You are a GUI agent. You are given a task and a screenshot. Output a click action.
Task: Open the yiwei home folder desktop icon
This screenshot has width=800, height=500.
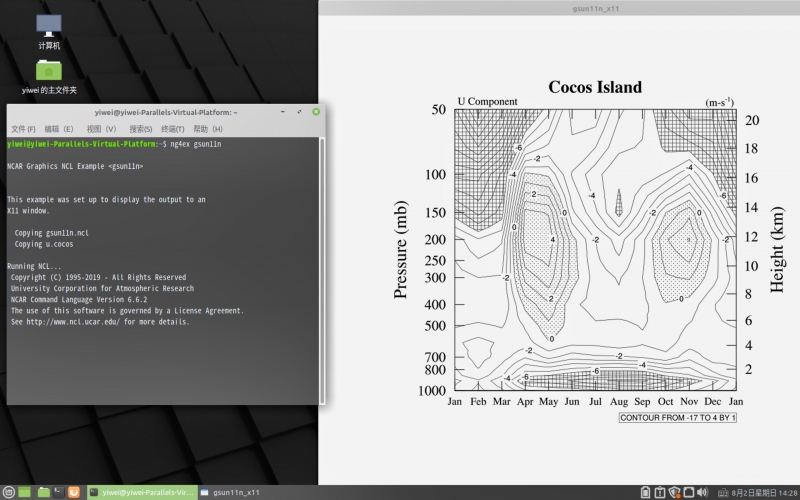(x=49, y=72)
